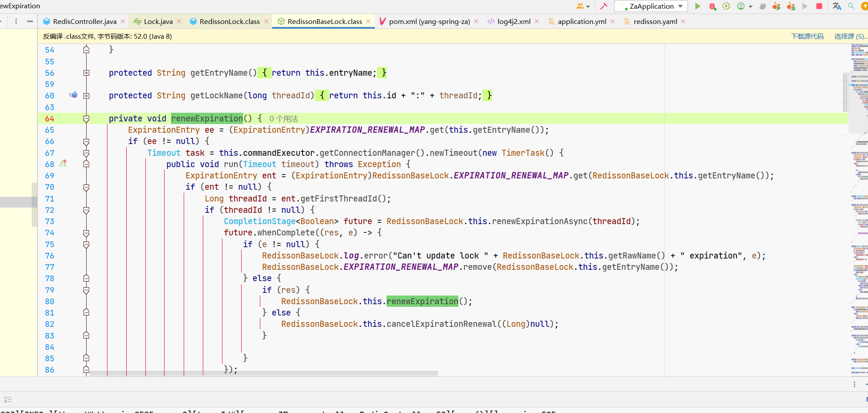The width and height of the screenshot is (868, 413).
Task: Click the 0 个用法 usages hint
Action: [x=283, y=119]
